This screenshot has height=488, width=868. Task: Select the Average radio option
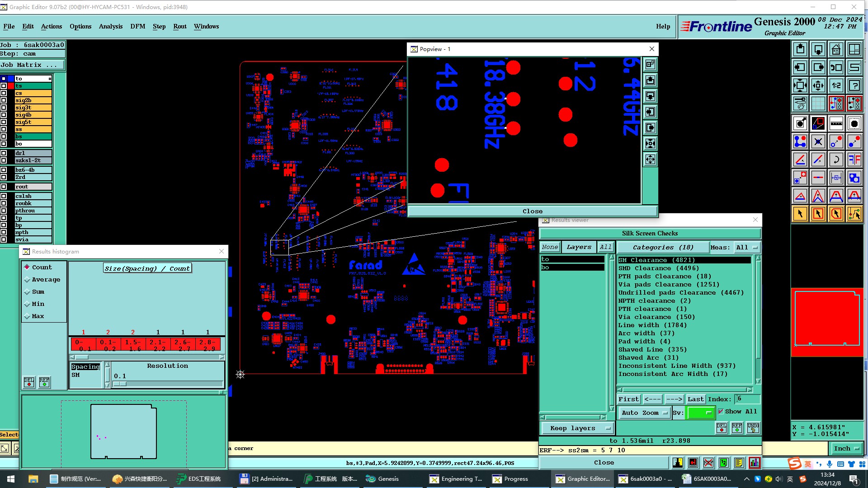click(27, 280)
